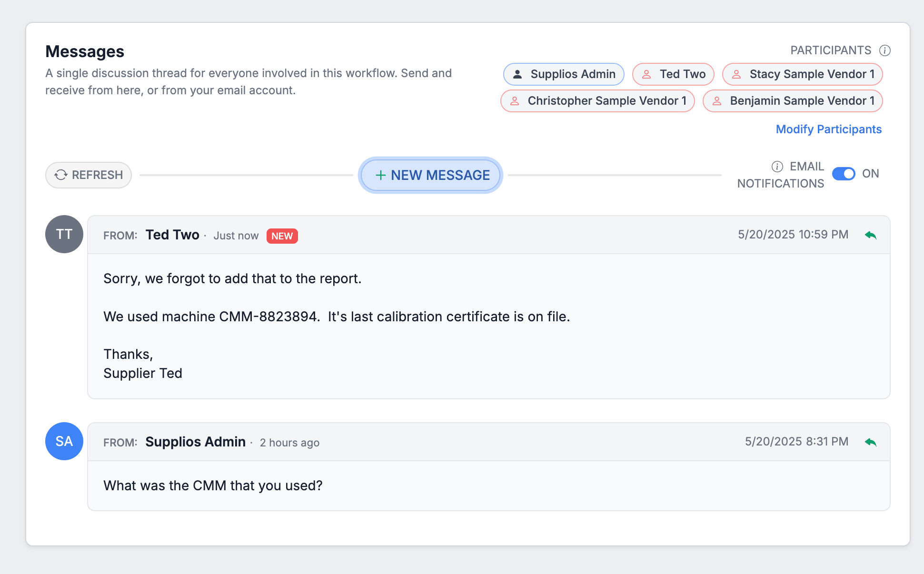The image size is (924, 574).
Task: Click the NEW MESSAGE button
Action: (x=430, y=175)
